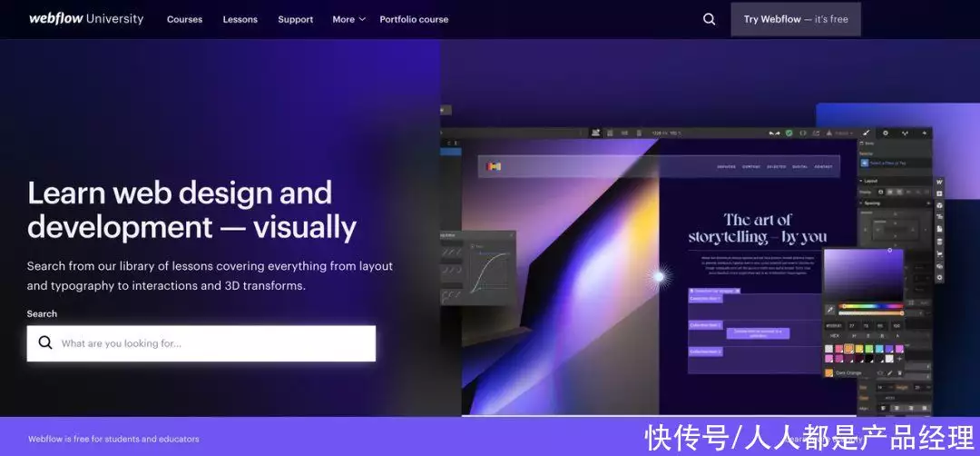Click the Try Webflow — it's free button
The height and width of the screenshot is (456, 980).
[x=796, y=19]
